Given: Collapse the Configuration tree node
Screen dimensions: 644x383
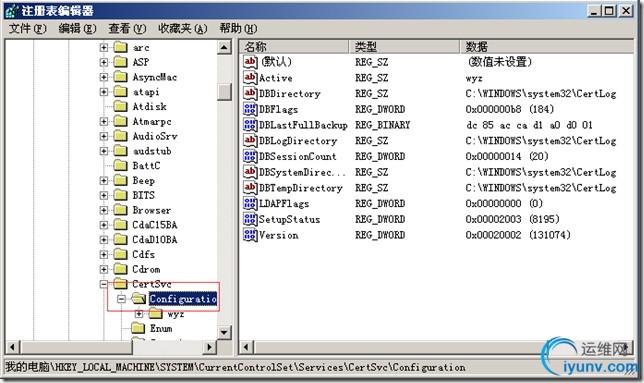Looking at the screenshot, I should click(121, 299).
